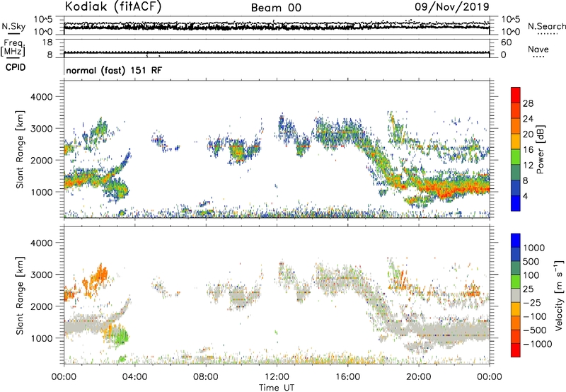Click the "-25" label on the Velocity color bar
The width and height of the screenshot is (566, 392).
532,303
